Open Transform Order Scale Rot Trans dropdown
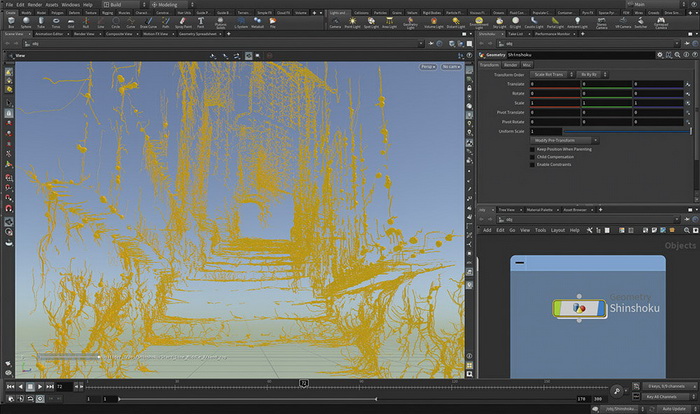Viewport: 700px width, 414px height. 552,75
